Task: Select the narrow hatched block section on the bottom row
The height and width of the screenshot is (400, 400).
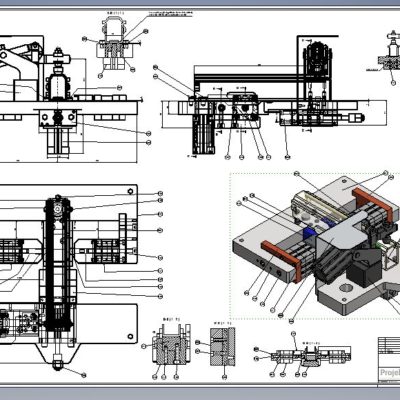Action: [222, 347]
